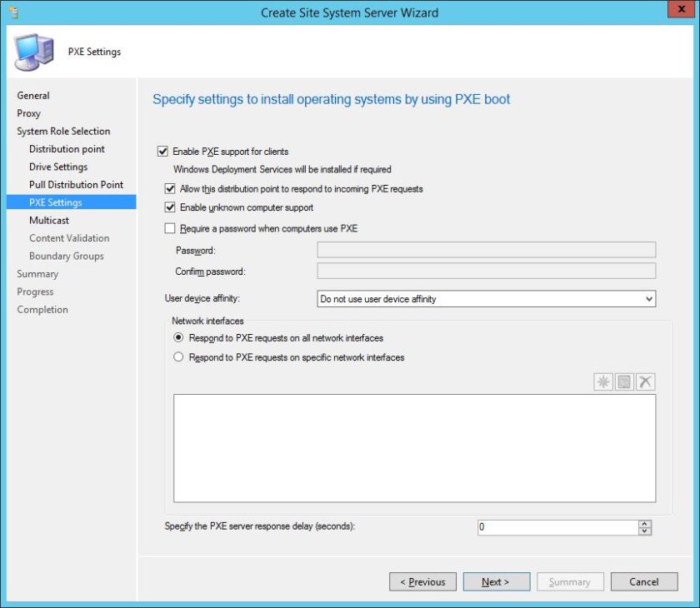700x608 pixels.
Task: Select respond to PXE requests on all interfaces
Action: 178,338
